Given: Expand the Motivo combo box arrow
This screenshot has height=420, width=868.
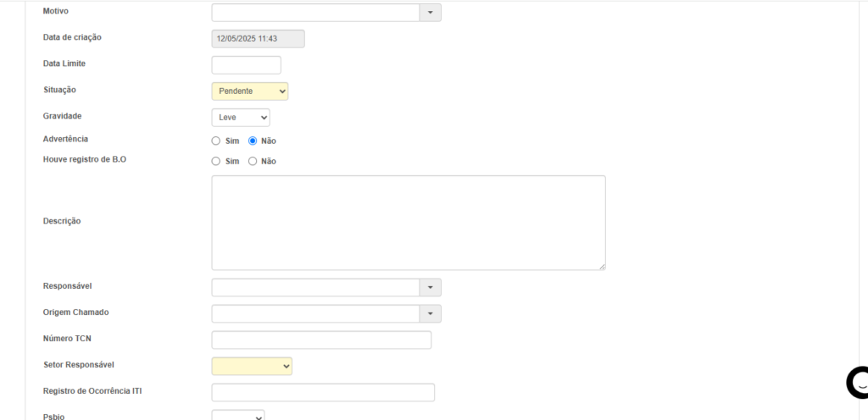Looking at the screenshot, I should point(430,13).
